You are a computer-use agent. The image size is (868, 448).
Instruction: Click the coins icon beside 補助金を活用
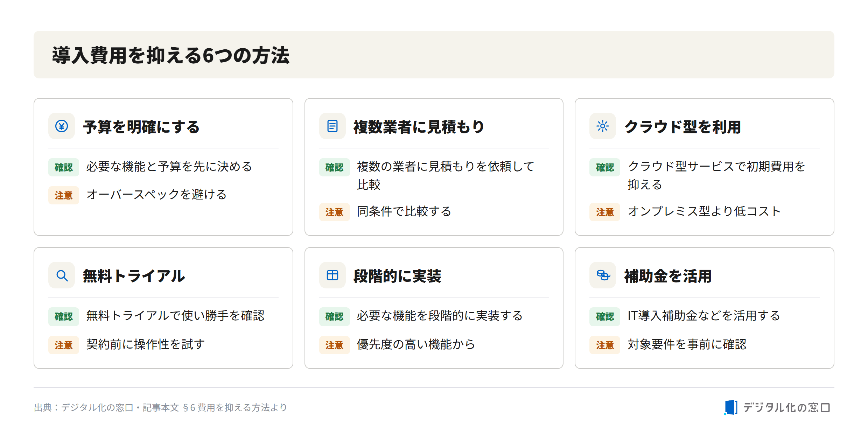(x=603, y=275)
